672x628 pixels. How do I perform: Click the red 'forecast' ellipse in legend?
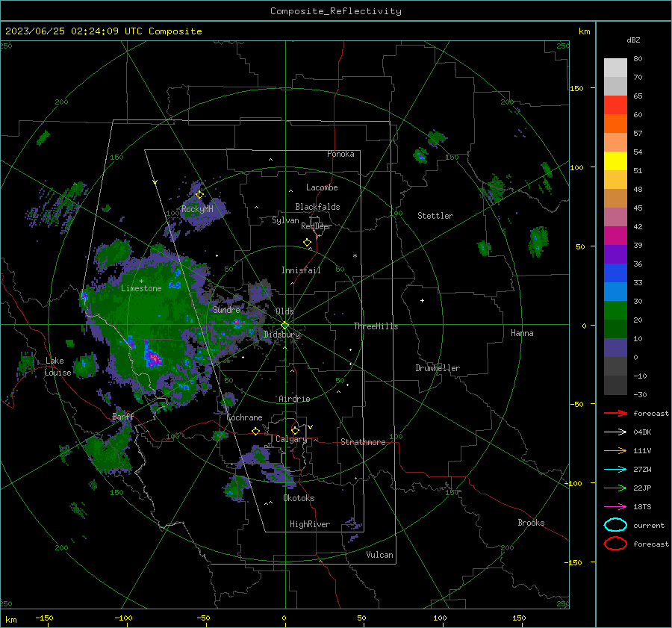615,544
